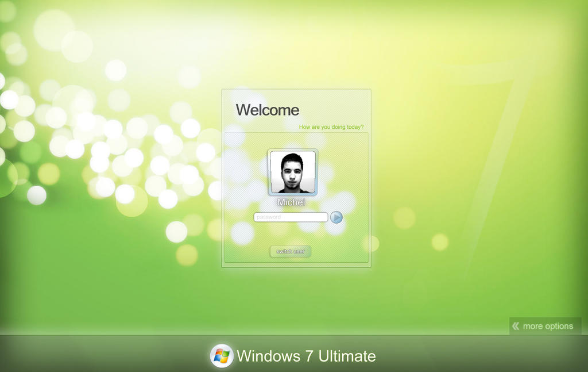
Task: Select the arrow icon beside the password box
Action: click(337, 217)
